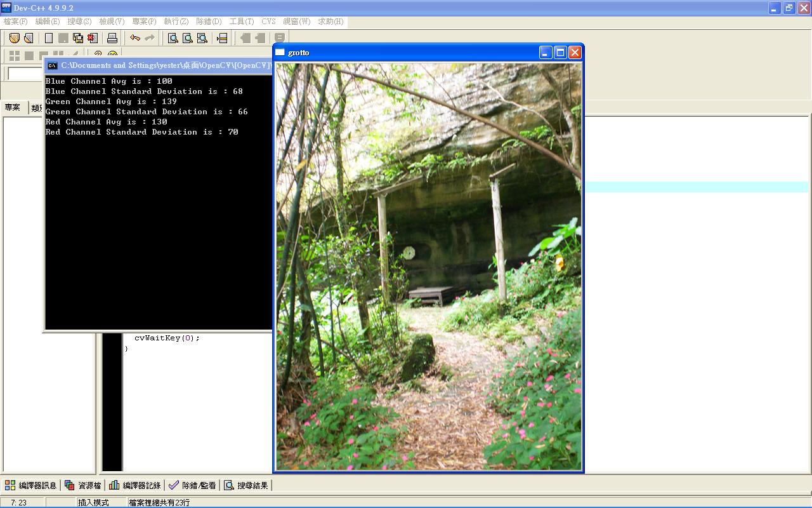Switch to the 編譯器記錄 bottom tab
The image size is (812, 508).
click(135, 485)
